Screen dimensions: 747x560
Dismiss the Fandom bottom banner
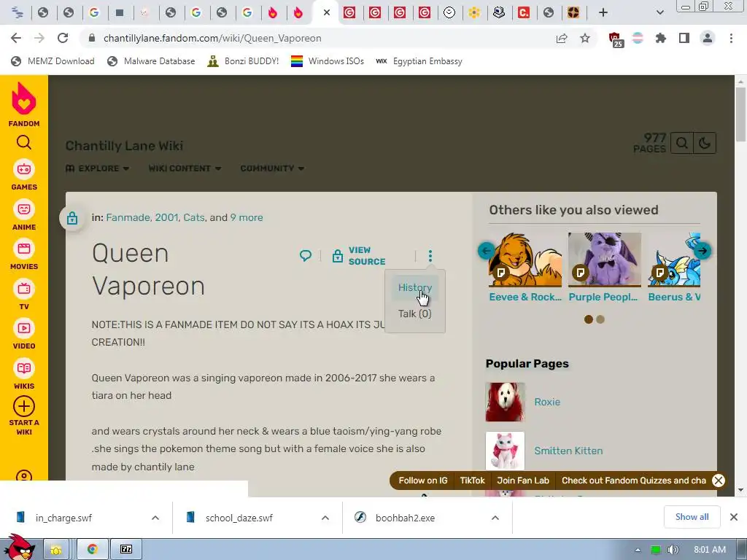click(719, 481)
